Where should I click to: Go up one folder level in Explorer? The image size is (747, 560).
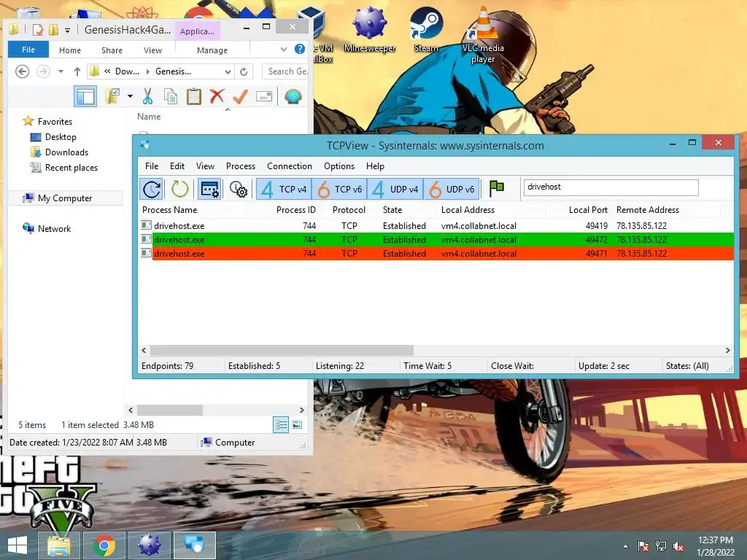point(77,71)
